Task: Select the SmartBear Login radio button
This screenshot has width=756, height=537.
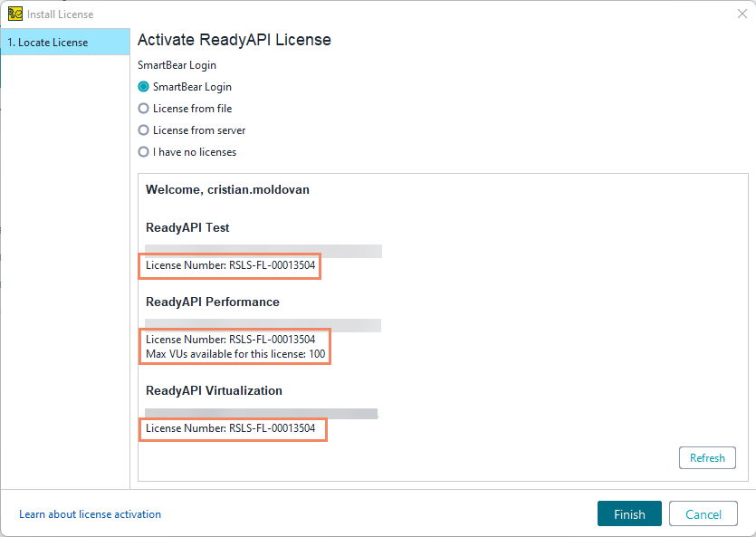Action: 143,87
